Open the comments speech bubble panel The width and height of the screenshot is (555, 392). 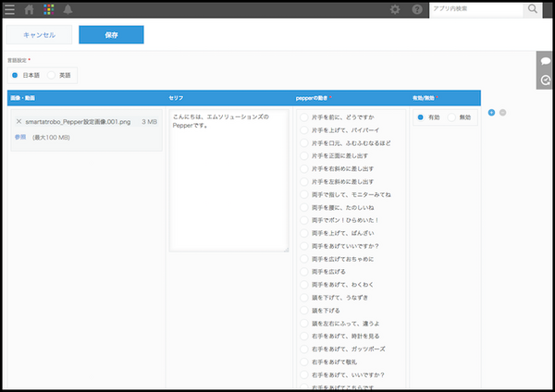545,60
